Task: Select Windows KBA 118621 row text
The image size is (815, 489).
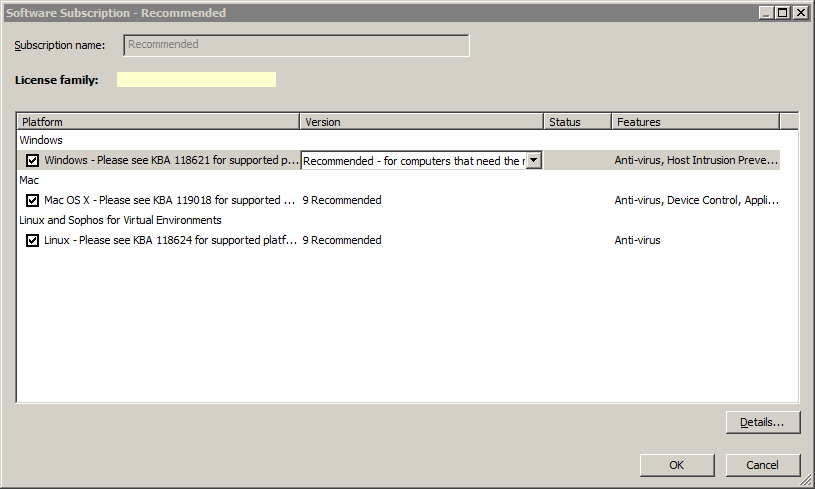Action: pyautogui.click(x=172, y=160)
